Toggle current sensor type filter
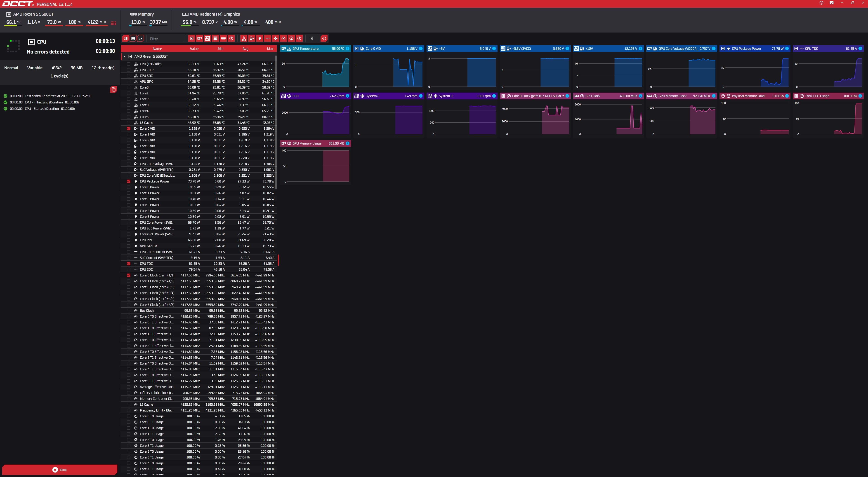 (x=268, y=38)
